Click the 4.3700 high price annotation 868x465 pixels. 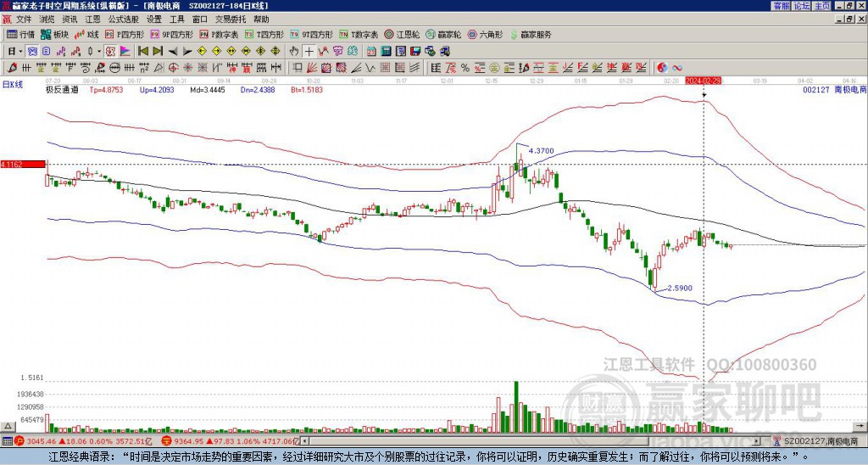(541, 151)
